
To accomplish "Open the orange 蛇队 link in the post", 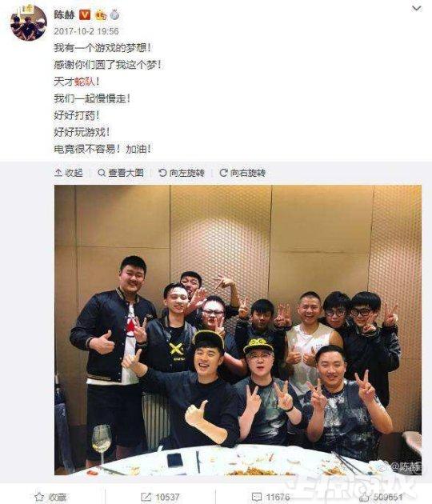I will pos(85,82).
